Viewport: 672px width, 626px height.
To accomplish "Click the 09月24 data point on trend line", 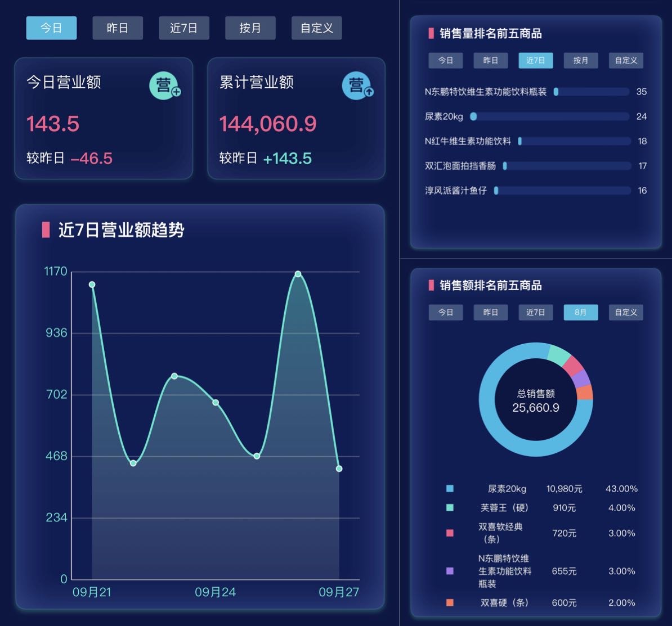I will [x=216, y=403].
